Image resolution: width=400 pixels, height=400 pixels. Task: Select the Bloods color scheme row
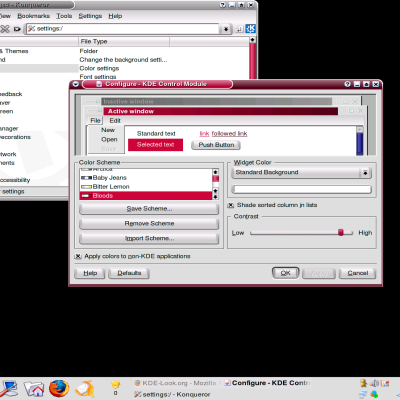click(146, 196)
